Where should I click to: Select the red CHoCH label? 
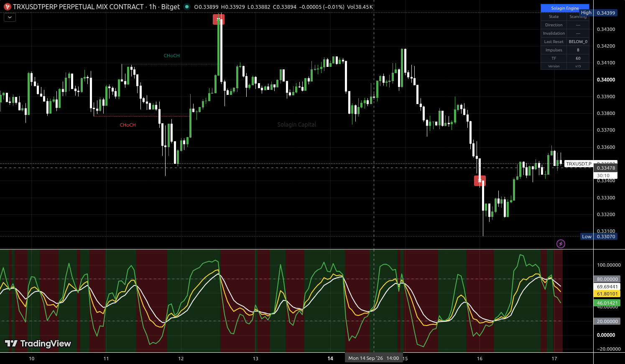click(128, 125)
